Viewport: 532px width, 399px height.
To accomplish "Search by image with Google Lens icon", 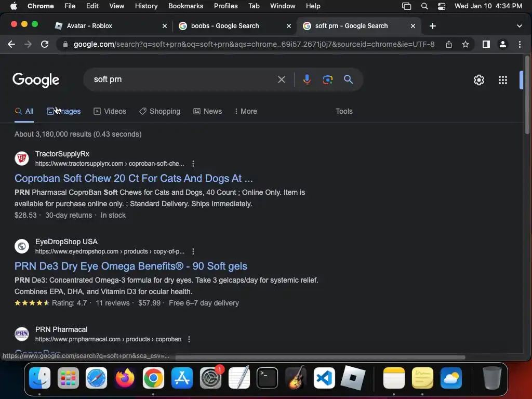I will click(327, 79).
